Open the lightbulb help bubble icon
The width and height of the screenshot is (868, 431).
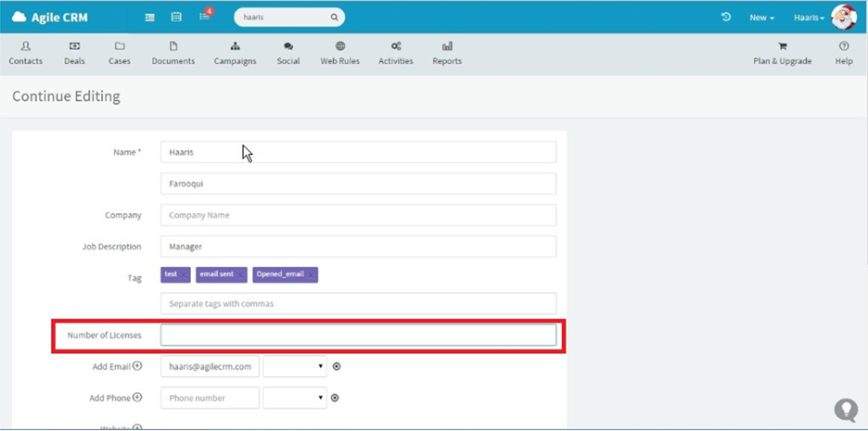(x=847, y=410)
